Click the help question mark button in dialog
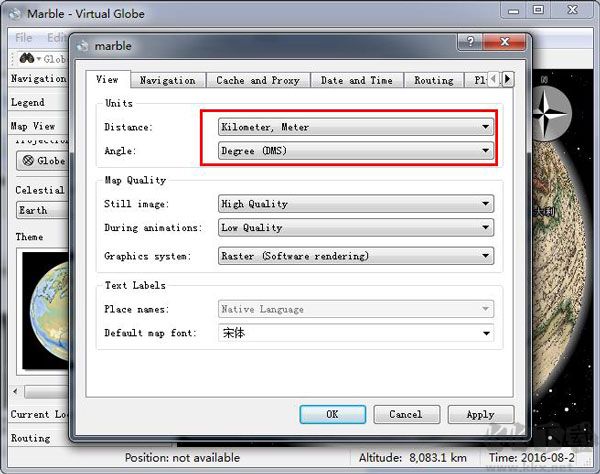The height and width of the screenshot is (474, 600). (x=470, y=41)
